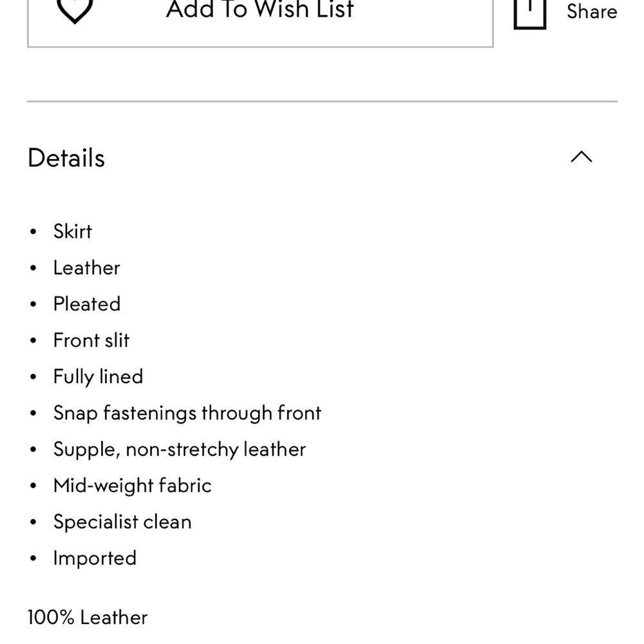Collapse the Details section with the chevron
Viewport: 644px width, 644px height.
(x=582, y=157)
